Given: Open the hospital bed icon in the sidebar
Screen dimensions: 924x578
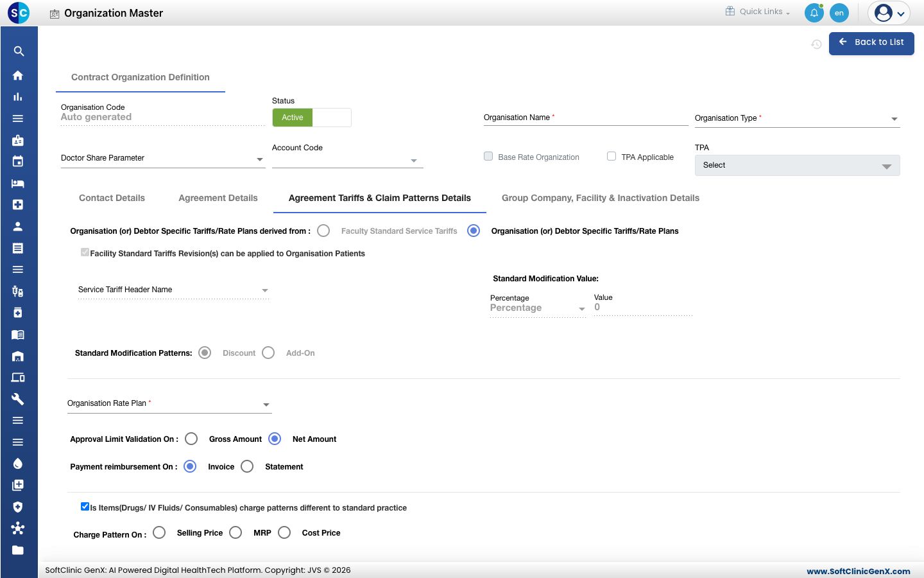Looking at the screenshot, I should coord(18,183).
